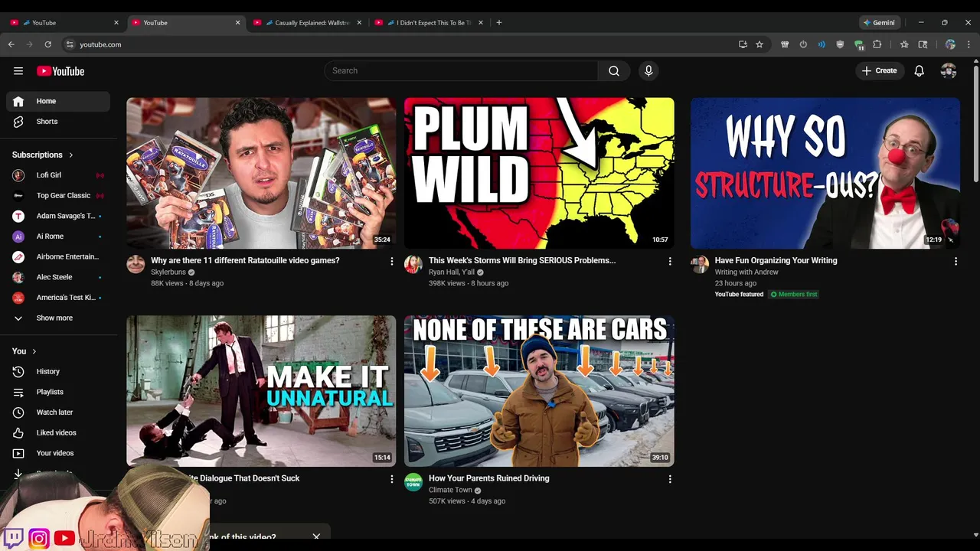Screen dimensions: 980x551
Task: Click the Writing with Andrew channel avatar
Action: pyautogui.click(x=700, y=265)
